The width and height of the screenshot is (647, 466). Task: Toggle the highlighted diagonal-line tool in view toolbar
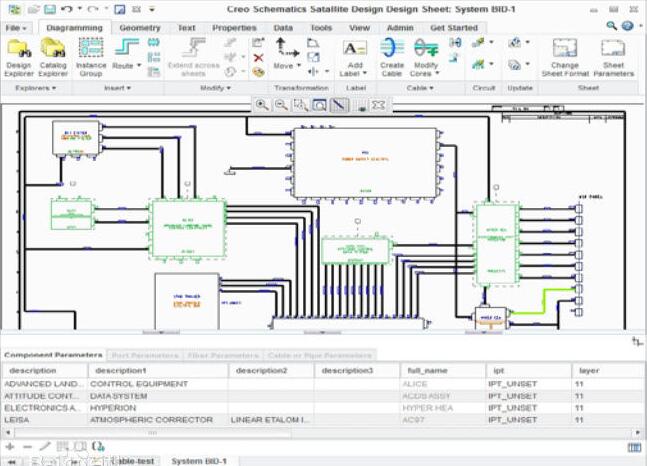coord(339,105)
